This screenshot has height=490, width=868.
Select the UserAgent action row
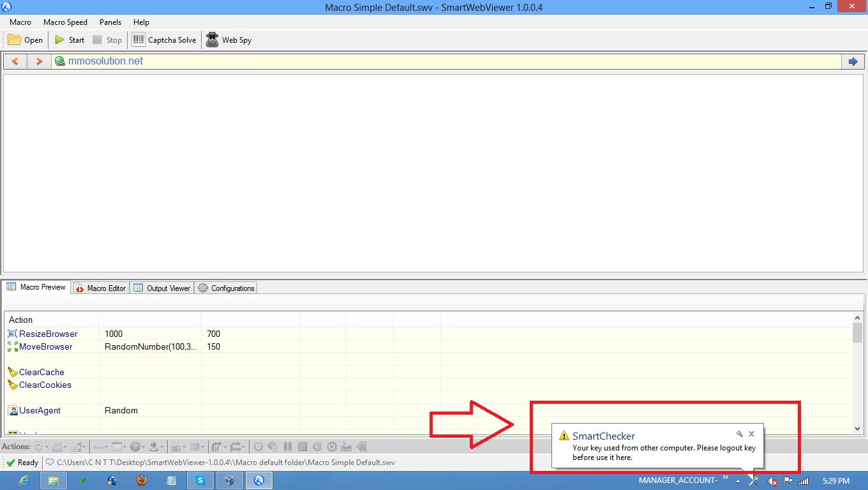[429, 410]
